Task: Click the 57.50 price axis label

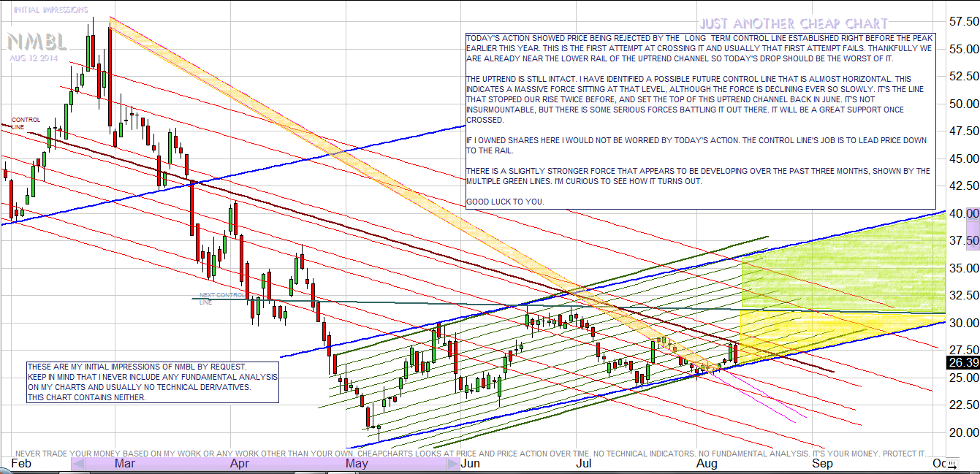Action: pyautogui.click(x=963, y=22)
